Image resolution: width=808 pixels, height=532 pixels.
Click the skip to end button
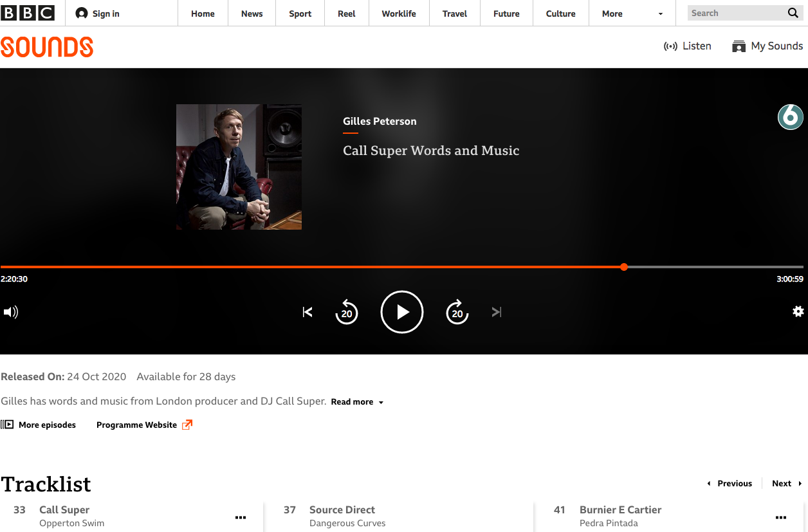497,312
